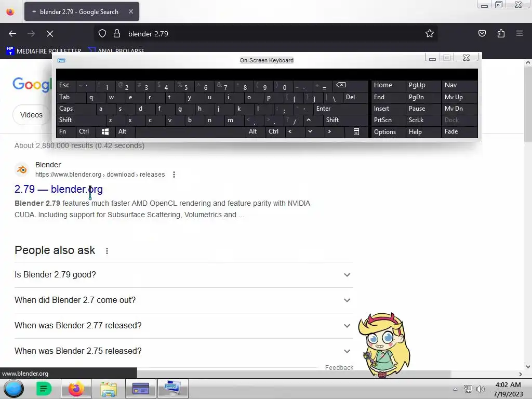Expand 'When was Blender 2.77 released?'

tap(183, 326)
